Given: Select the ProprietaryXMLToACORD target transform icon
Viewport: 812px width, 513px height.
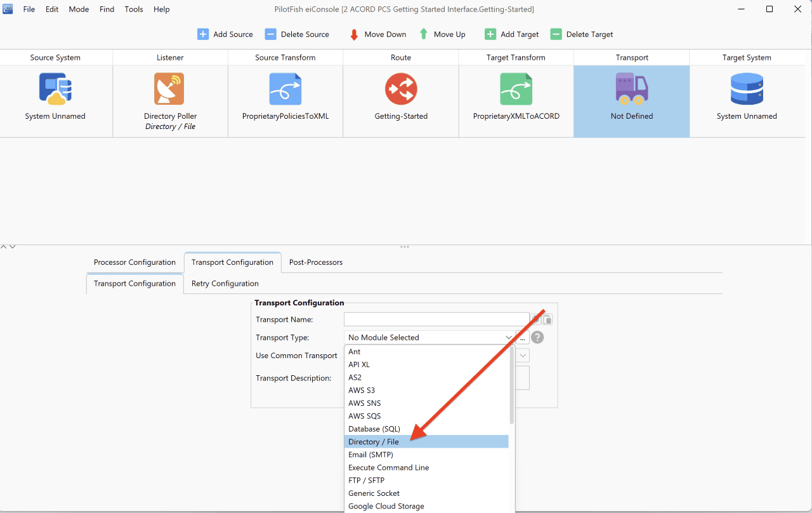Looking at the screenshot, I should (x=516, y=89).
